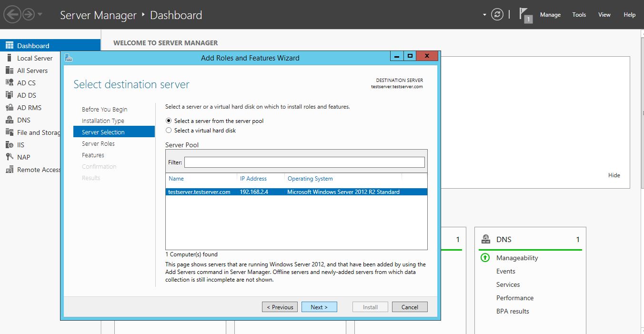
Task: Choose 'Select a server from the server pool'
Action: 169,121
